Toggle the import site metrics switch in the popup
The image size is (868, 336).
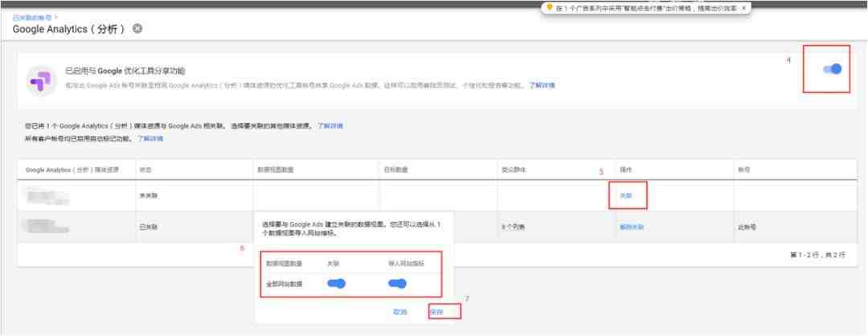[x=397, y=284]
